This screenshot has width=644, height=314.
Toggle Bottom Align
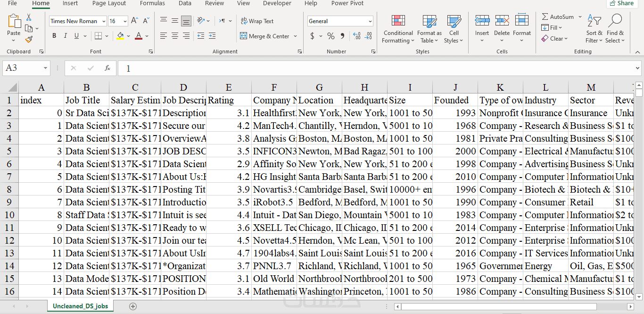click(186, 21)
